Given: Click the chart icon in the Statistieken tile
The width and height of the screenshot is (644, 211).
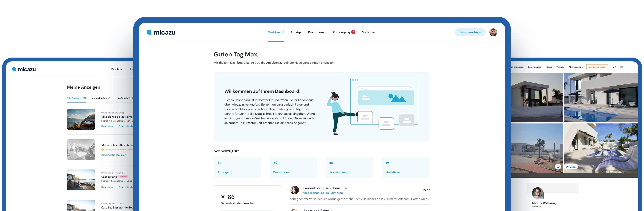Looking at the screenshot, I should (x=388, y=163).
